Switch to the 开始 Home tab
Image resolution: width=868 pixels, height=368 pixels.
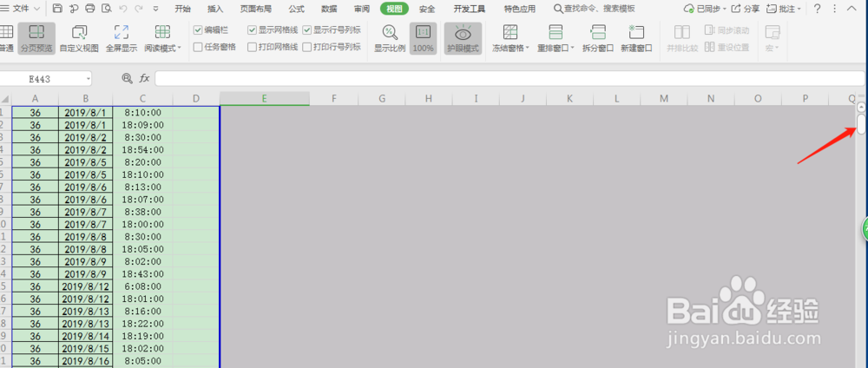182,9
